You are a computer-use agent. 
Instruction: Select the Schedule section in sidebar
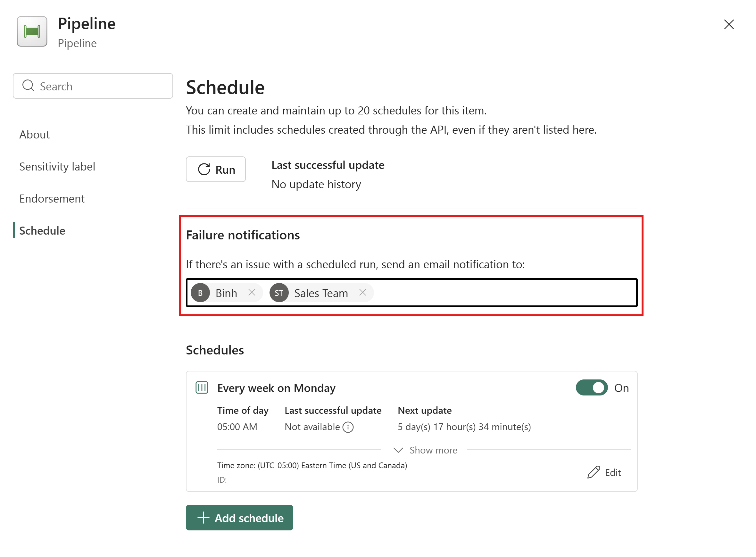[42, 231]
